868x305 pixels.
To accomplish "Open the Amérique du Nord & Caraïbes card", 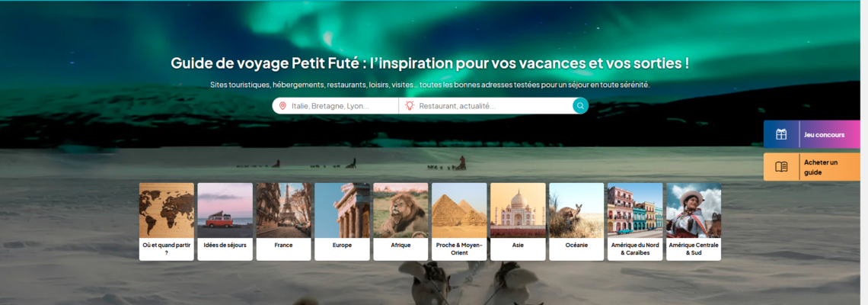I will point(635,222).
